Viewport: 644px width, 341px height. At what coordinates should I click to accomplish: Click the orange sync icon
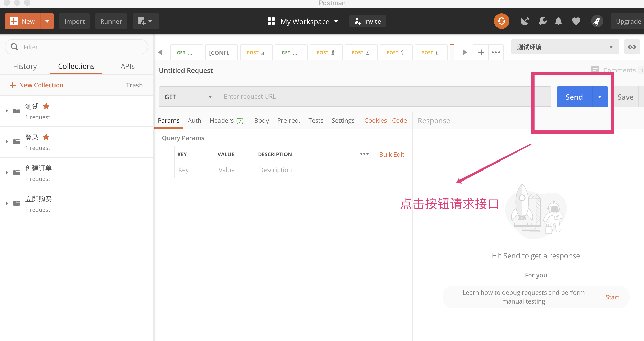(501, 21)
